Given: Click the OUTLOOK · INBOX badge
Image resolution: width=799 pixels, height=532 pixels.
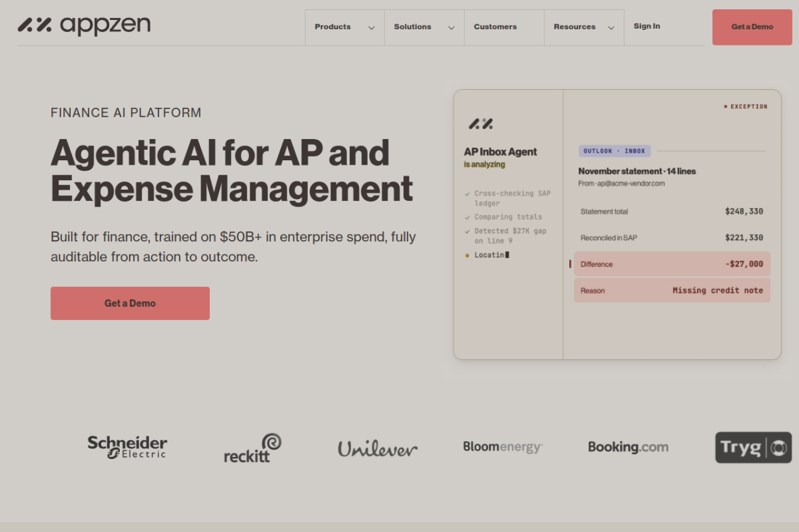Looking at the screenshot, I should pos(615,151).
